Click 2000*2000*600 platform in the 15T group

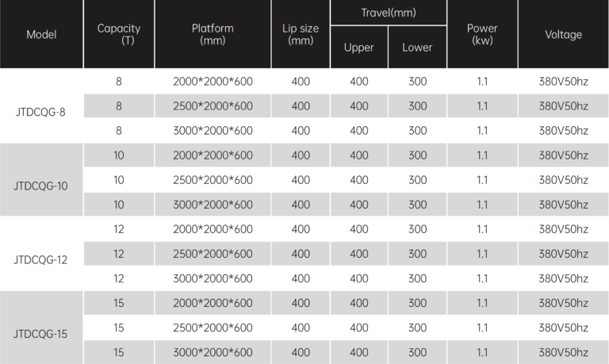pyautogui.click(x=213, y=303)
